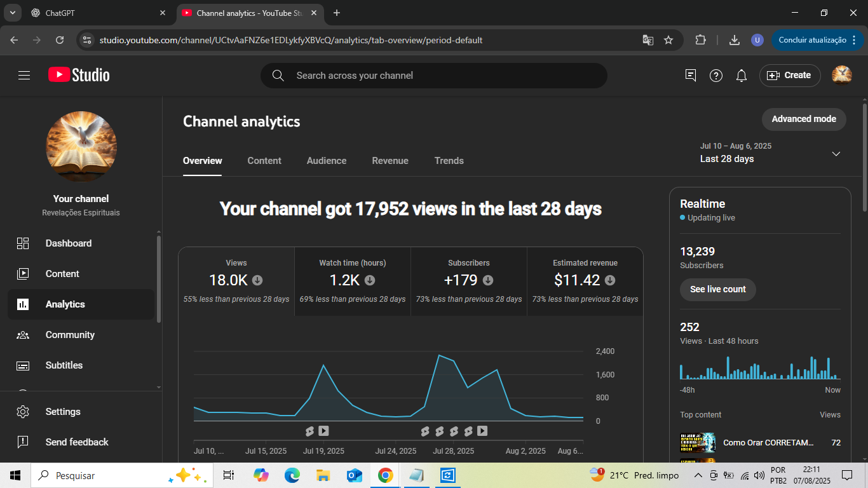This screenshot has width=868, height=488.
Task: Open the Chrome downloads icon
Action: 735,40
